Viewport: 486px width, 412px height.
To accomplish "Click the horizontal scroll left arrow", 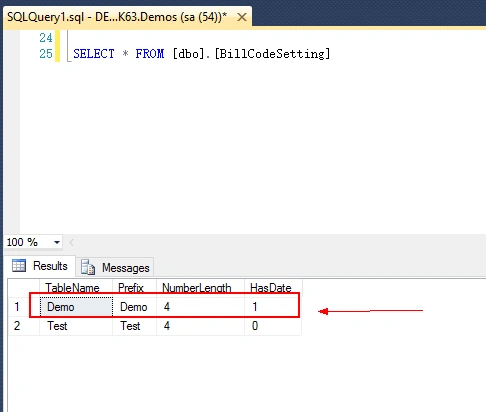I will click(71, 242).
